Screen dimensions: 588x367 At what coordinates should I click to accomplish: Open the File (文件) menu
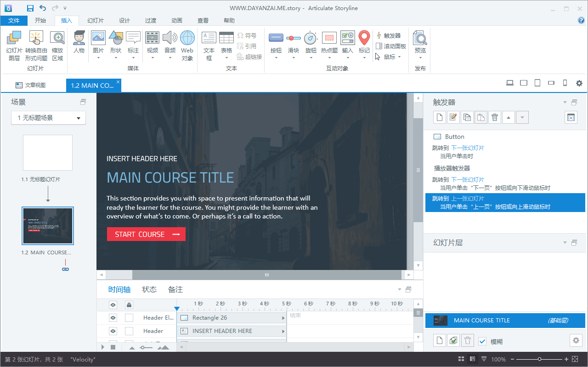tap(14, 20)
